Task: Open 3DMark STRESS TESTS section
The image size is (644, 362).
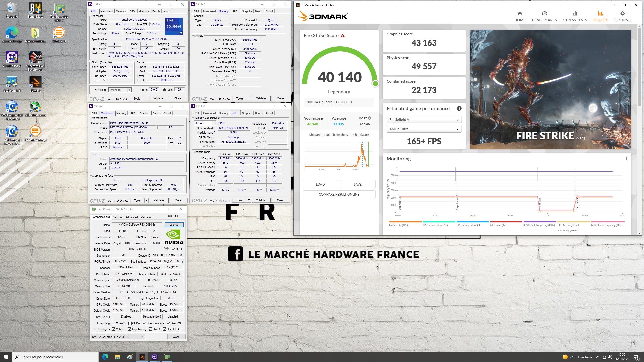Action: [x=575, y=16]
